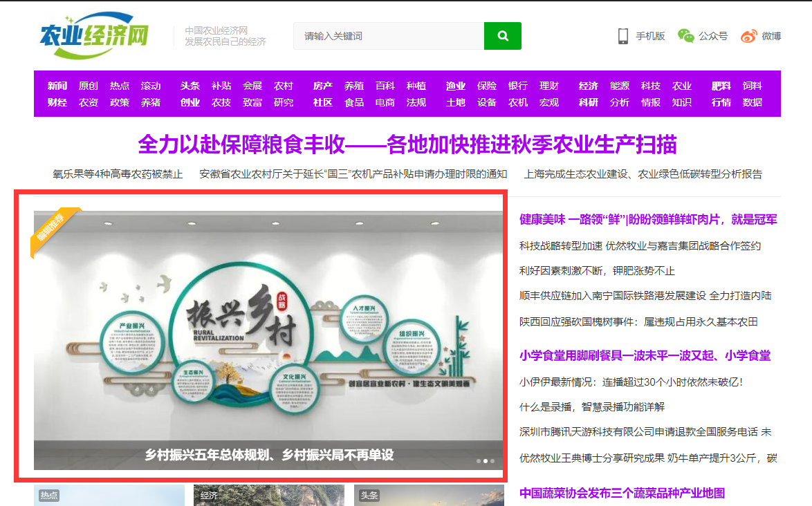The height and width of the screenshot is (506, 812).
Task: Open 财经 navigation item
Action: [x=57, y=102]
